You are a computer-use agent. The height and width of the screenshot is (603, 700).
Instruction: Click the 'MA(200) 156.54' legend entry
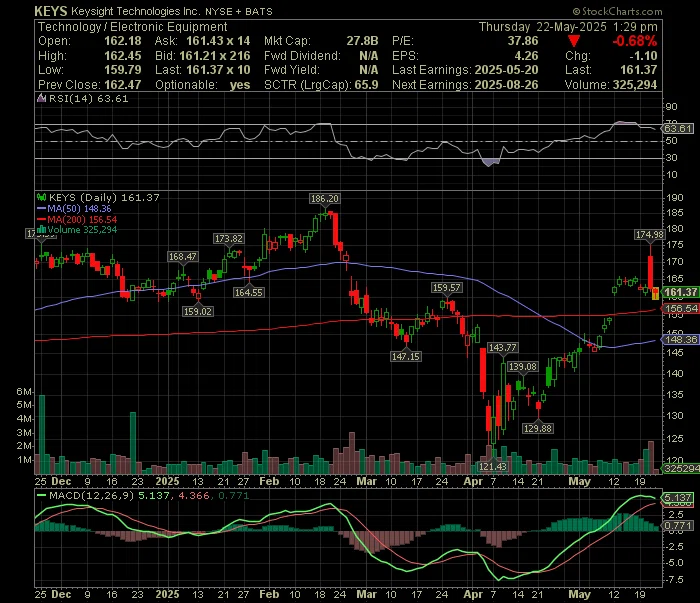tap(82, 219)
